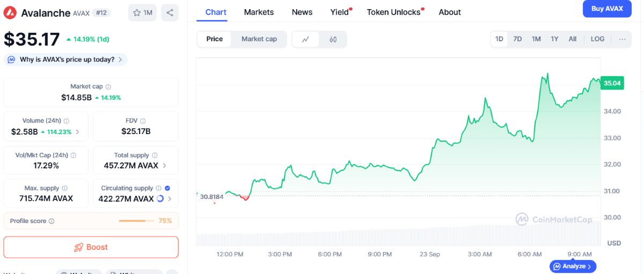Open the Token Unlocks tab
Screen dimensions: 644x274
(394, 12)
